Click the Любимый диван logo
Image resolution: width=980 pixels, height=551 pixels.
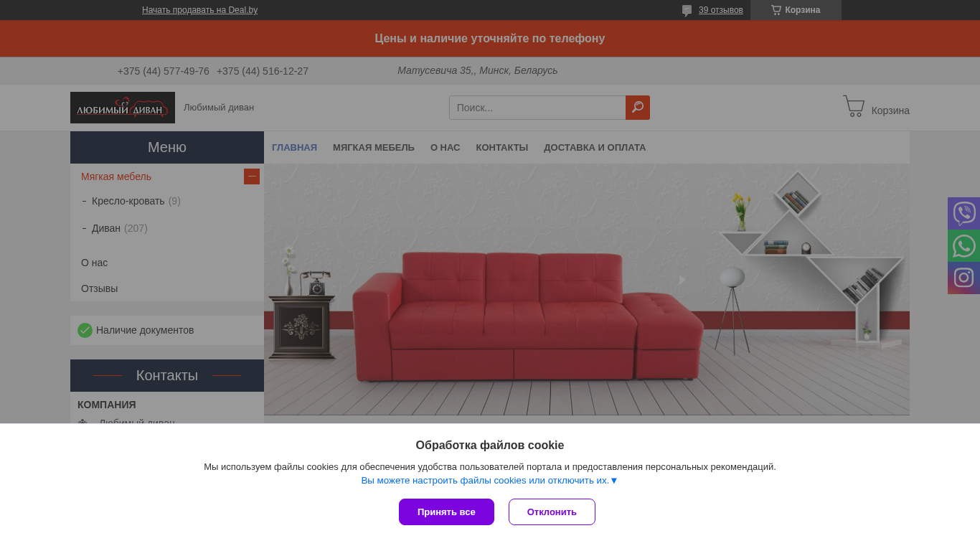(x=123, y=108)
